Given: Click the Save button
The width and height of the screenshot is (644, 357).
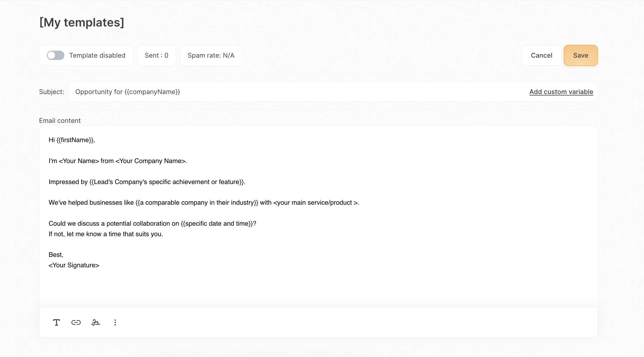Looking at the screenshot, I should click(581, 55).
